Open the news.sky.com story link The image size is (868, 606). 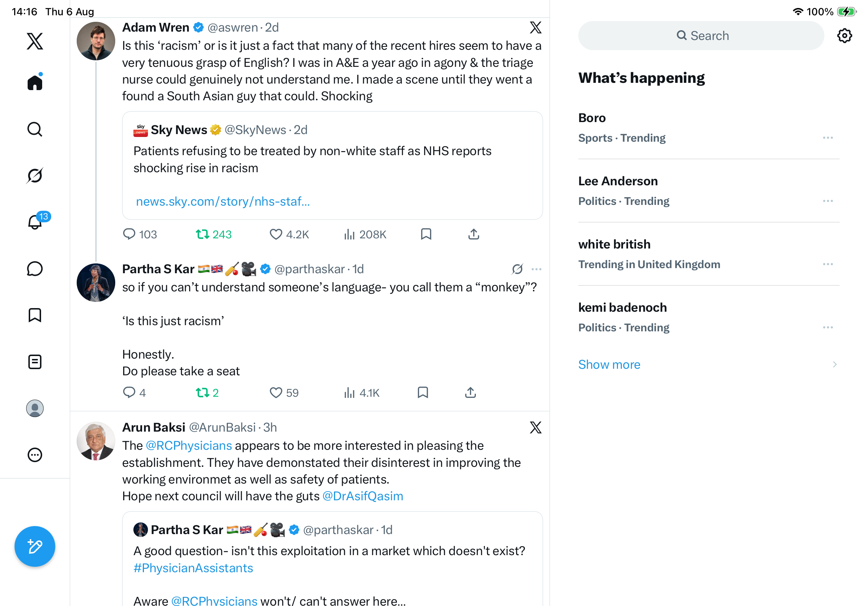tap(223, 201)
